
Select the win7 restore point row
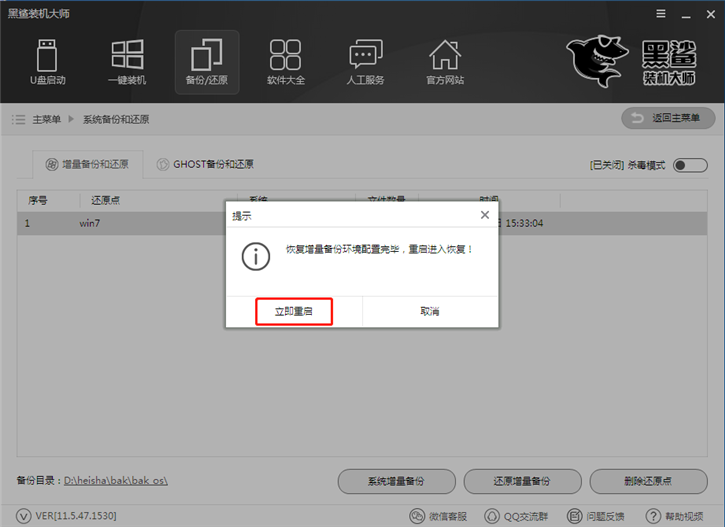pos(120,223)
